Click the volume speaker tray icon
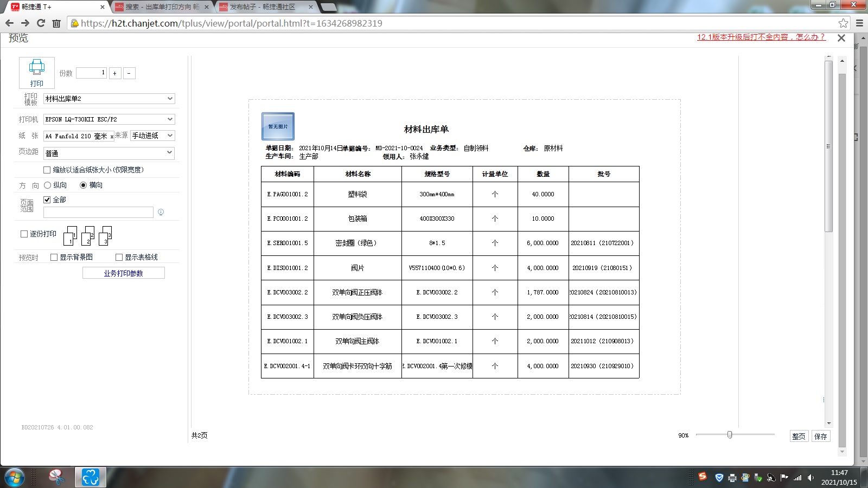The height and width of the screenshot is (488, 868). 810,478
